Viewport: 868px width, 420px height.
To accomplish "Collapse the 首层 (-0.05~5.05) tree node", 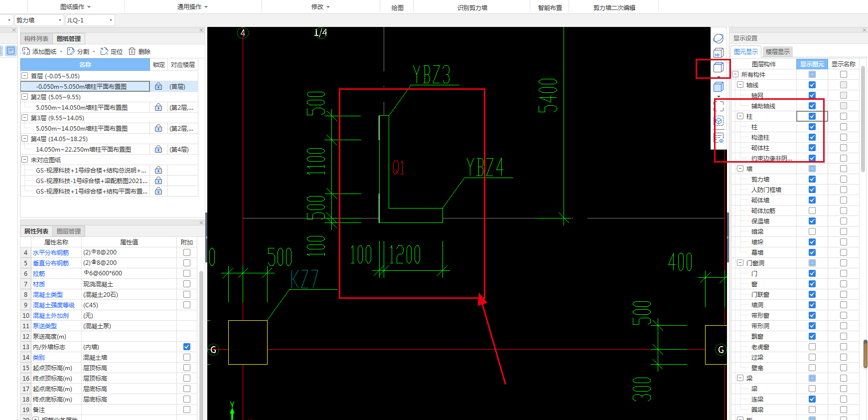I will (24, 76).
